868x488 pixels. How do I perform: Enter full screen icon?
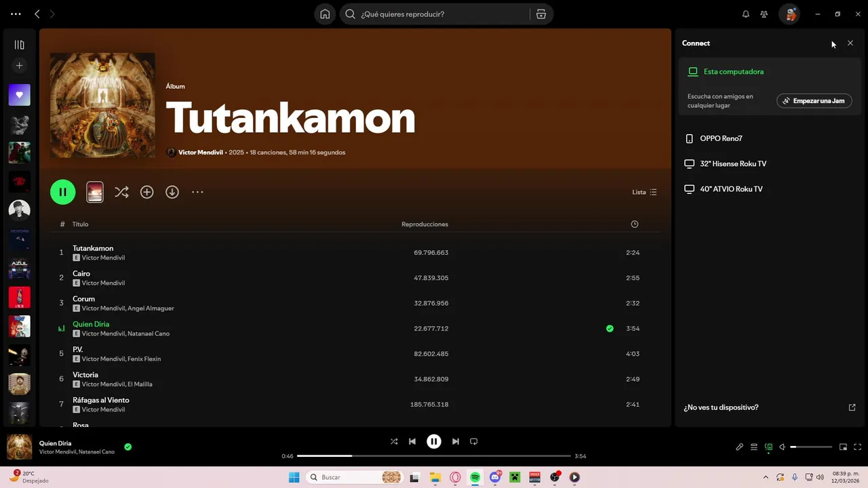pos(858,447)
